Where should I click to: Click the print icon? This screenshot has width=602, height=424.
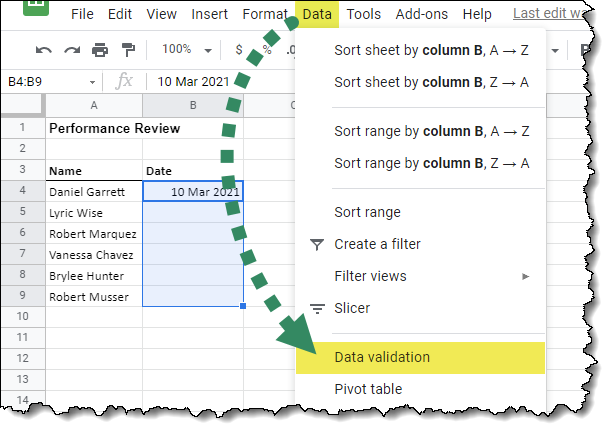[99, 50]
